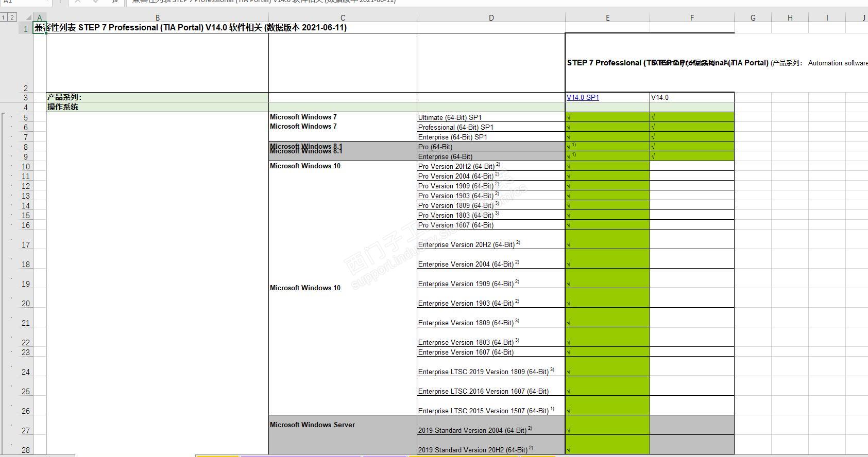Select row 4 header
The width and height of the screenshot is (868, 457).
click(x=25, y=107)
